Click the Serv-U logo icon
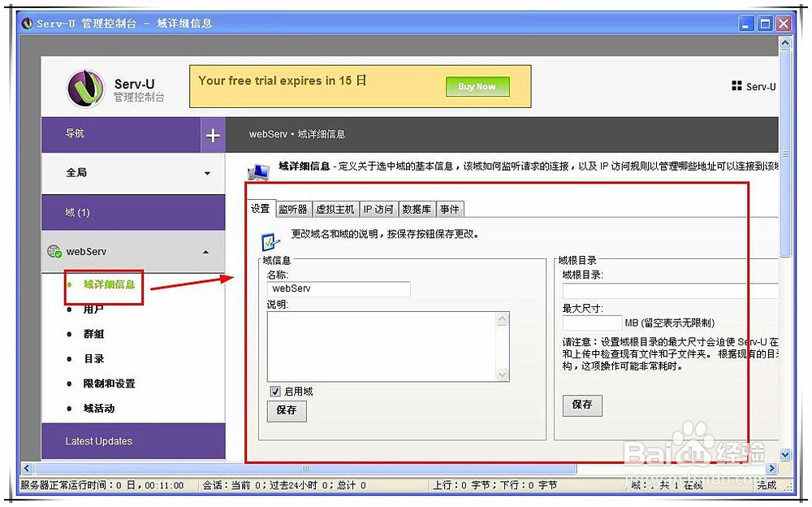Image resolution: width=812 pixels, height=507 pixels. [x=85, y=88]
